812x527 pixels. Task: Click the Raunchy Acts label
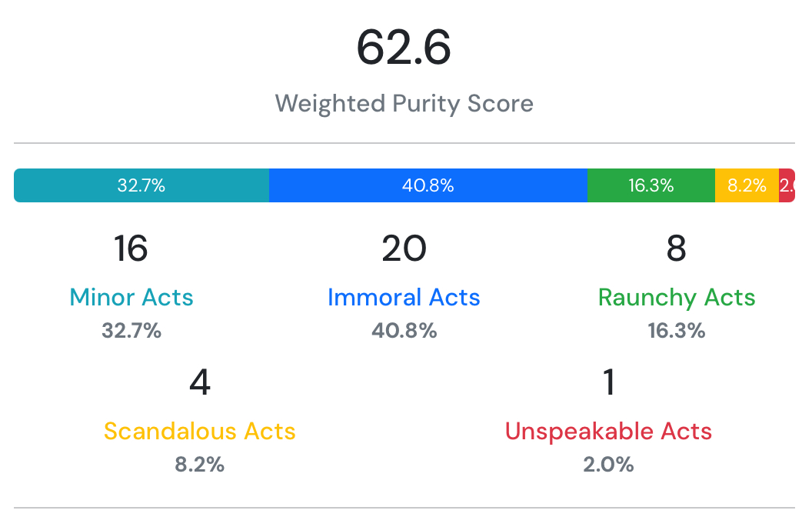coord(677,299)
